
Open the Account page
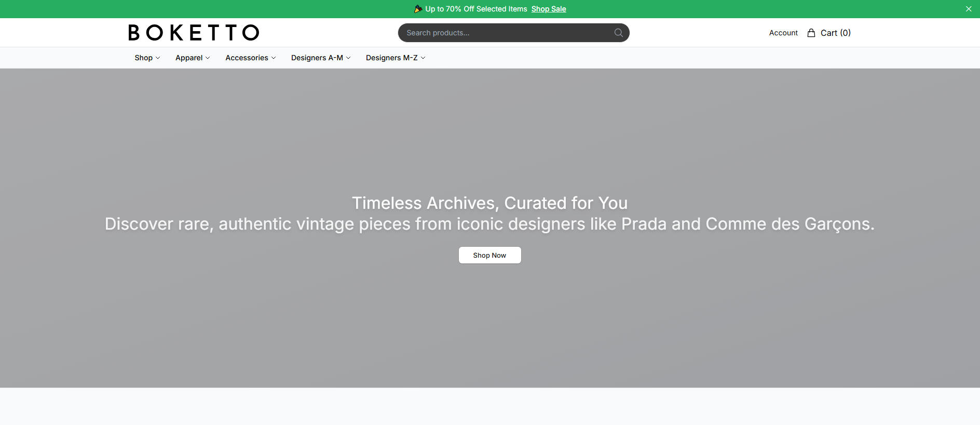783,33
